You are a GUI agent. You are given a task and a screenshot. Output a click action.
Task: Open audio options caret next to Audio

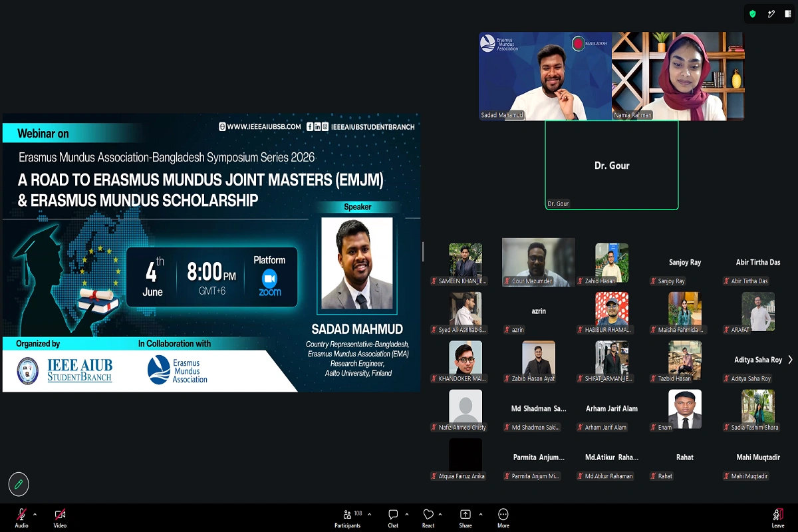[35, 514]
